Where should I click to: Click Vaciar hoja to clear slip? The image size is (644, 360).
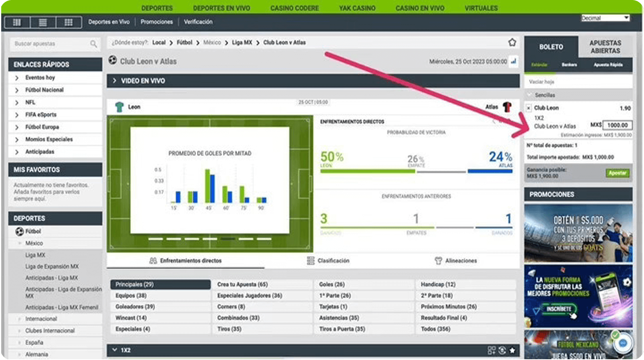[x=542, y=82]
